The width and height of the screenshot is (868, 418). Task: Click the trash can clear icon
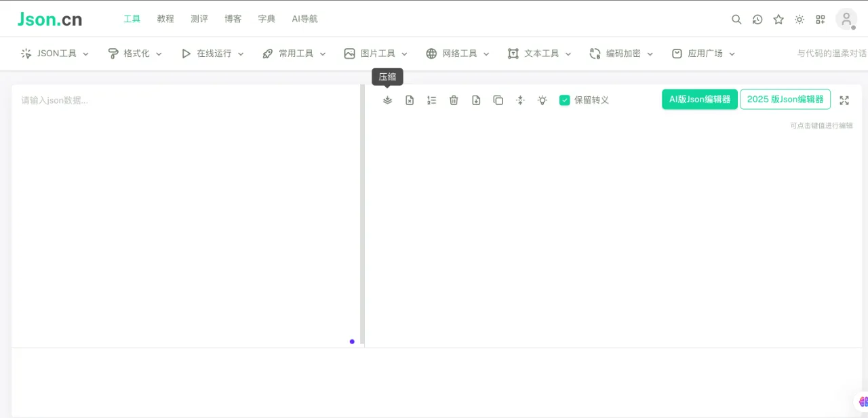click(454, 100)
